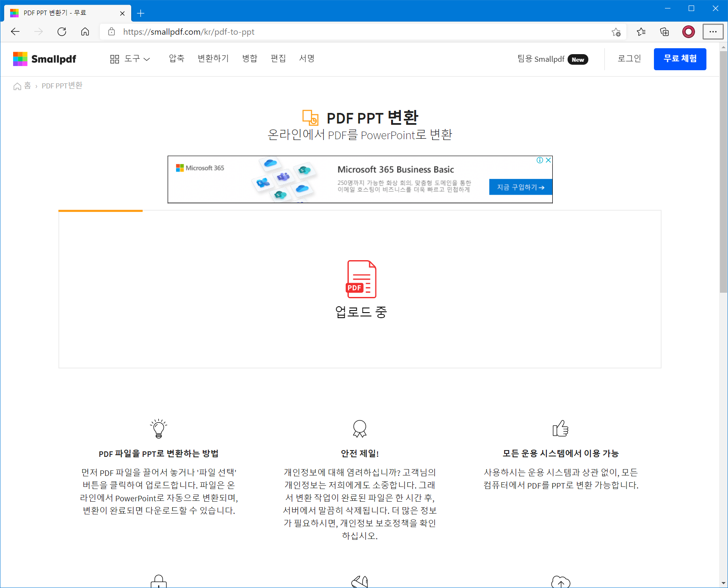Viewport: 728px width, 588px height.
Task: Close the Microsoft 365 ad
Action: 548,160
